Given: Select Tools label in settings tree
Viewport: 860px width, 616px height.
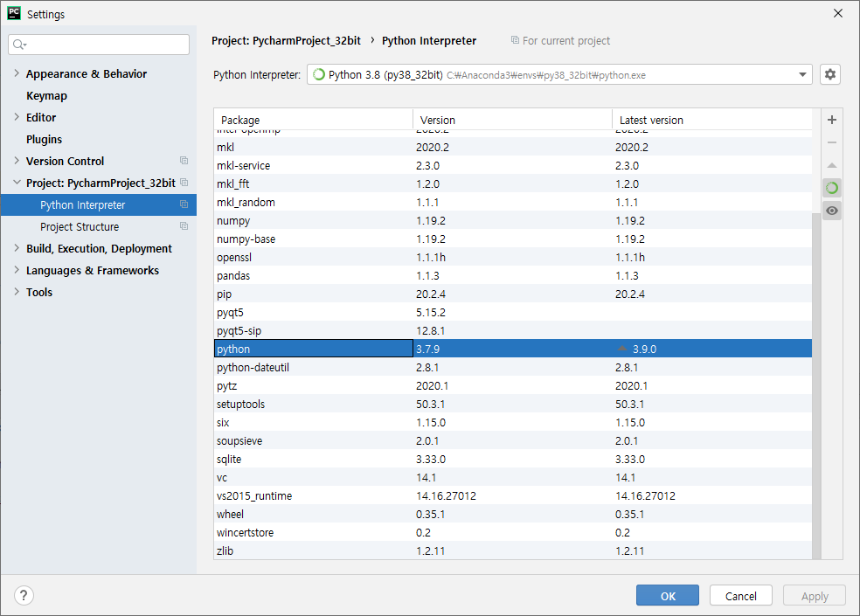Looking at the screenshot, I should coord(39,293).
